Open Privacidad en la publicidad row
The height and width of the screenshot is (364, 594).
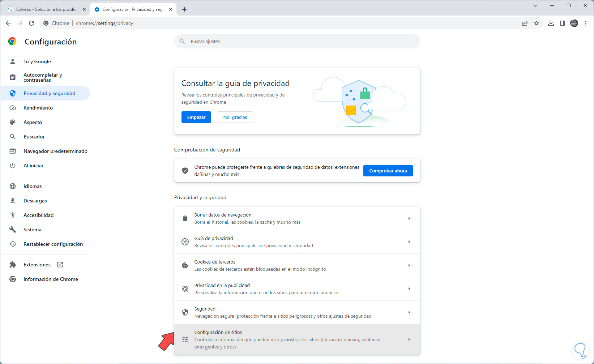coord(297,289)
